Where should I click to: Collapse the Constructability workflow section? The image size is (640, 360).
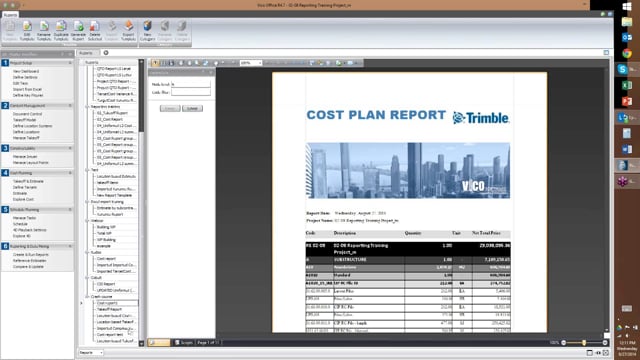click(70, 148)
